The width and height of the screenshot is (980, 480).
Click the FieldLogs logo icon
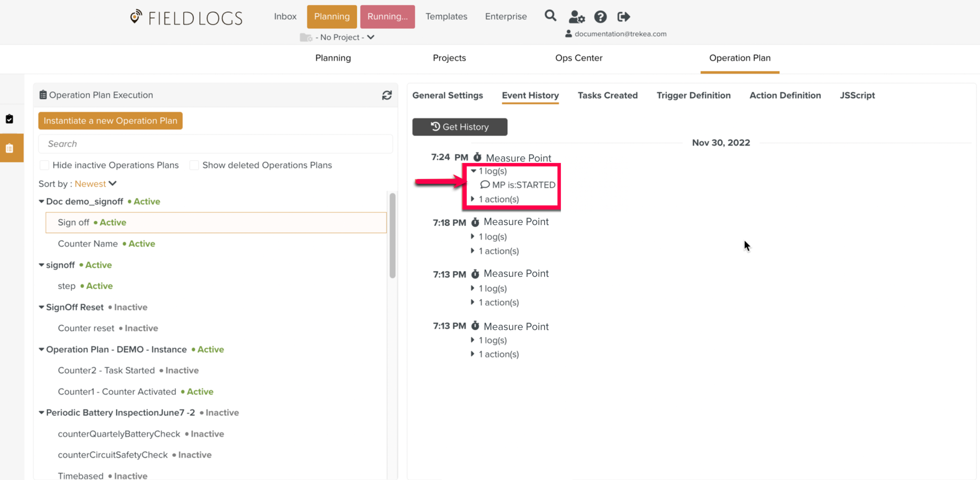click(136, 16)
